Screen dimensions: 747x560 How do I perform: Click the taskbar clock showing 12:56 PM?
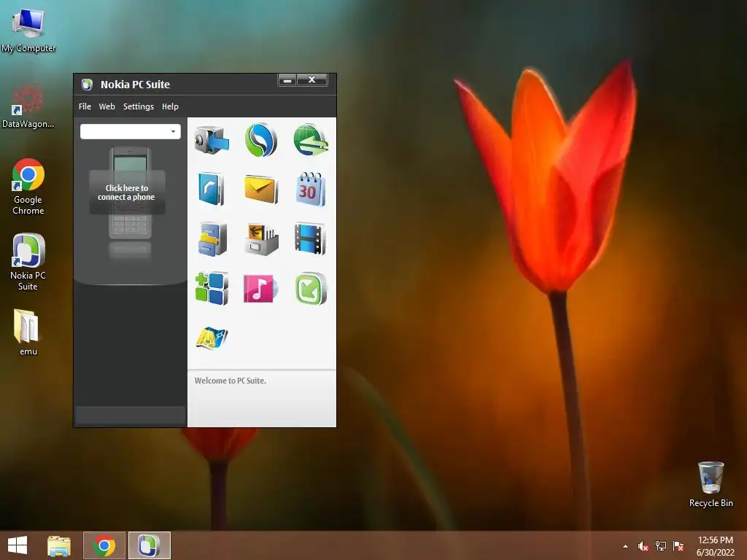pos(715,546)
